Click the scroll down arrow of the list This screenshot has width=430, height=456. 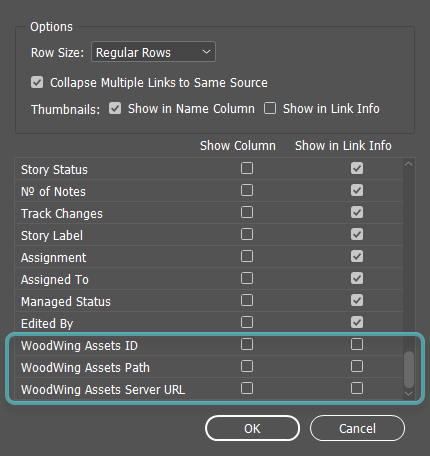(409, 394)
